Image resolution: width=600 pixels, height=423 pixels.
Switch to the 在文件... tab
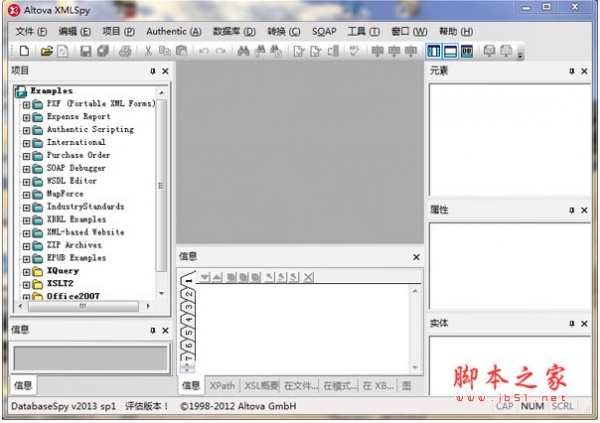[x=300, y=386]
